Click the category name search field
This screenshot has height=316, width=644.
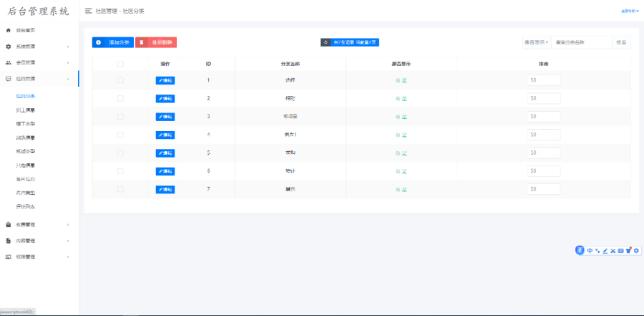(x=581, y=42)
